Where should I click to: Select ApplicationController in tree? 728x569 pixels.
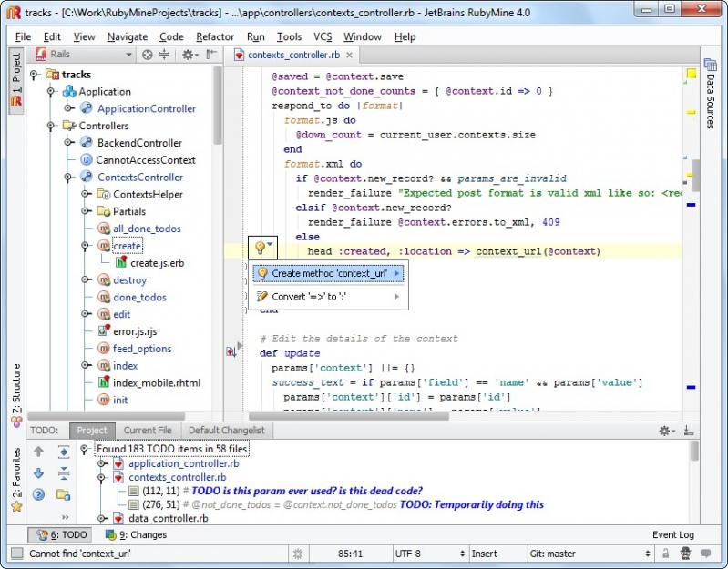tap(147, 109)
